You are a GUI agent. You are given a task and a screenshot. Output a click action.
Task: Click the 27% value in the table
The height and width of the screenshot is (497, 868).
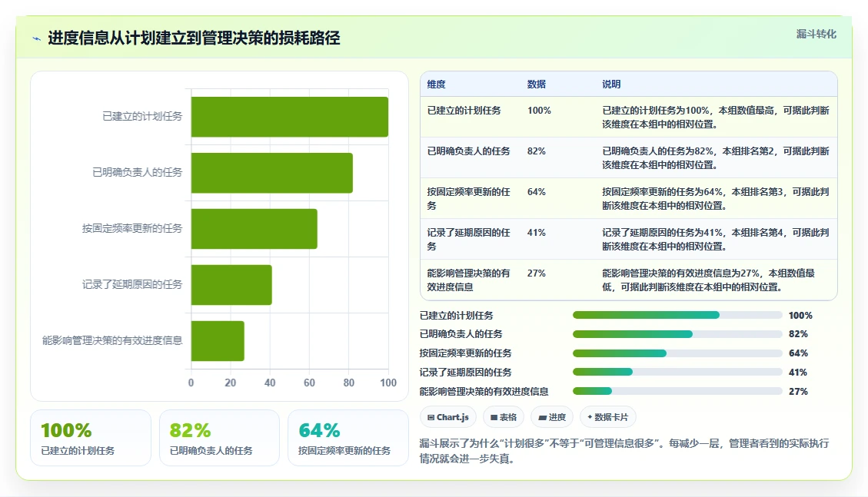click(537, 273)
